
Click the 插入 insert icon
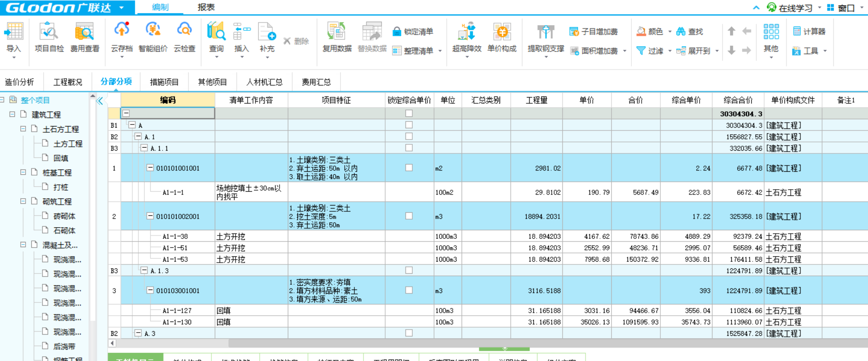click(241, 31)
